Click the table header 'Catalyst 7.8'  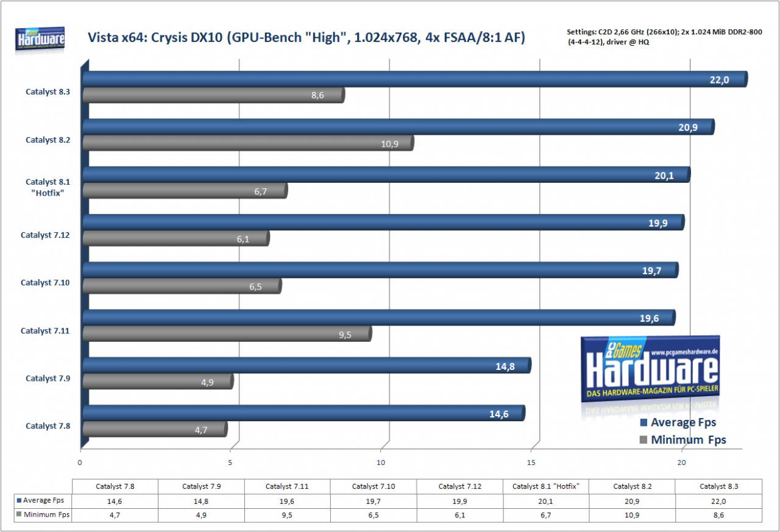(115, 486)
